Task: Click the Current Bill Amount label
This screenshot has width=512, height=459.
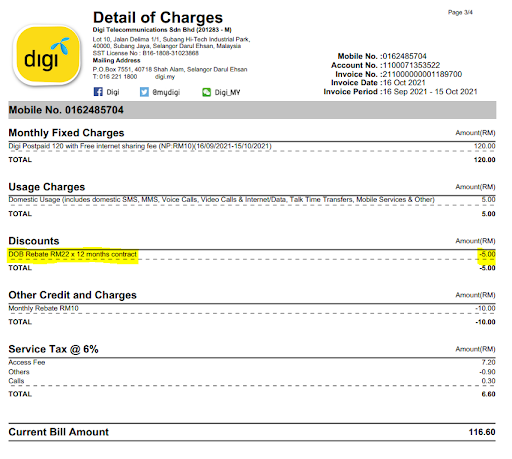Action: pyautogui.click(x=58, y=432)
